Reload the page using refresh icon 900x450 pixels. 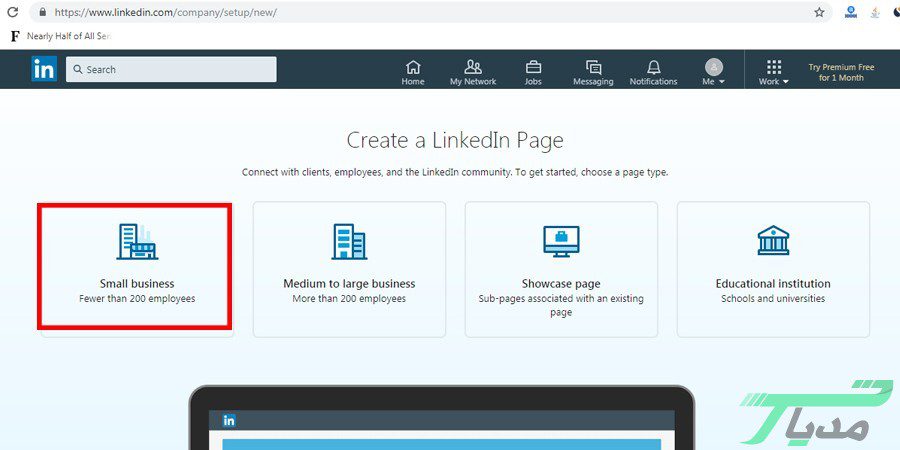[x=12, y=12]
